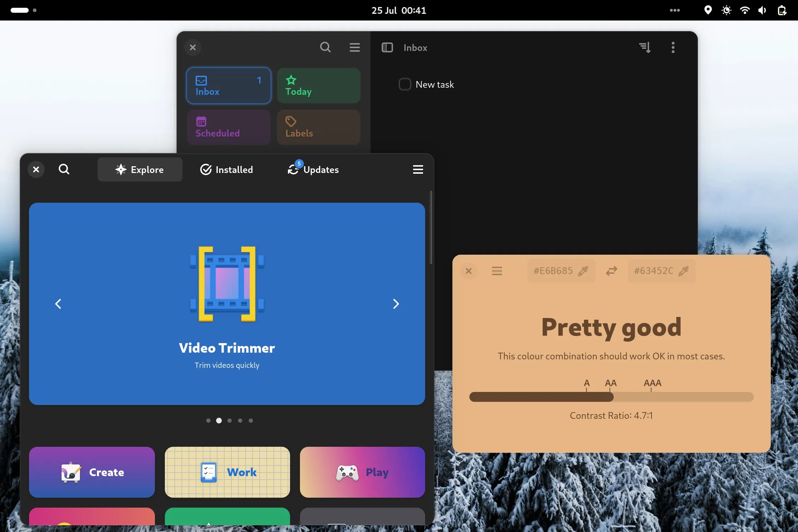Click the search icon in the software store
Viewport: 798px width, 532px height.
(64, 169)
